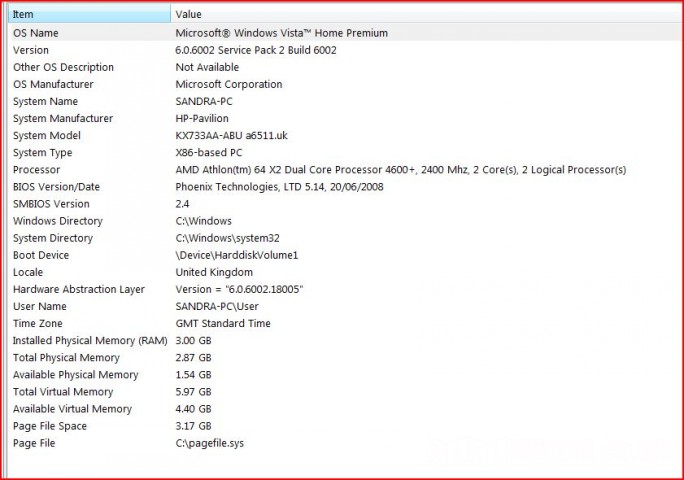Select the System Manufacturer row
684x480 pixels.
pos(63,118)
